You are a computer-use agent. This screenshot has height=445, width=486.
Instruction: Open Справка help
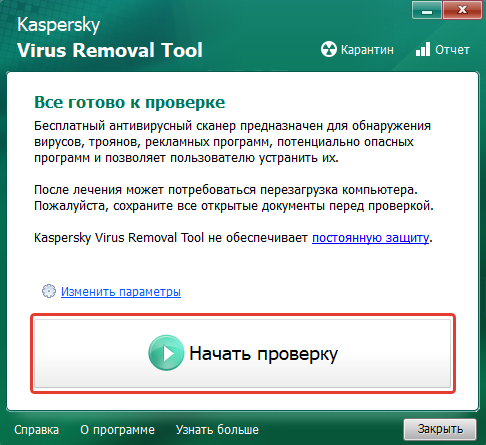tap(36, 430)
